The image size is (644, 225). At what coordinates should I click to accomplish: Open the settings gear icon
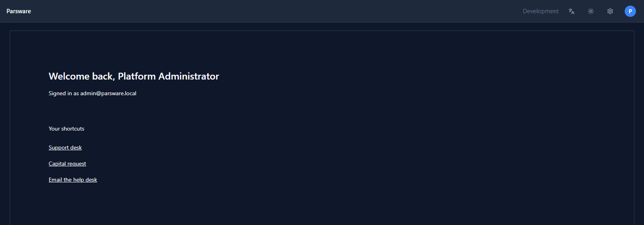610,11
